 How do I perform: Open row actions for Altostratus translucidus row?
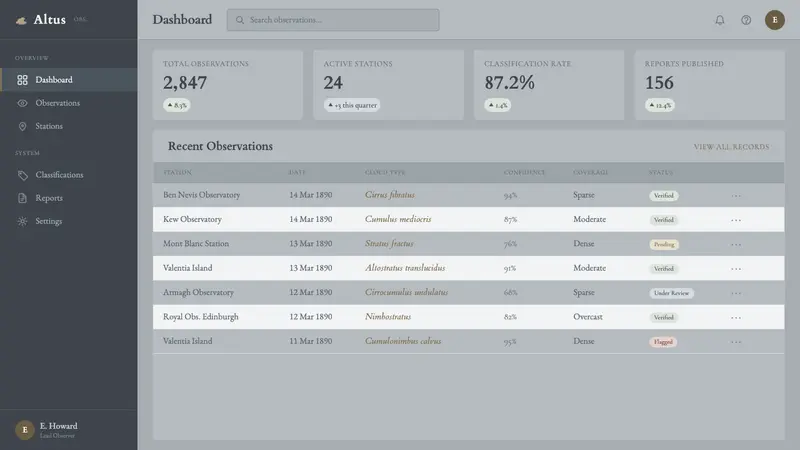coord(736,269)
